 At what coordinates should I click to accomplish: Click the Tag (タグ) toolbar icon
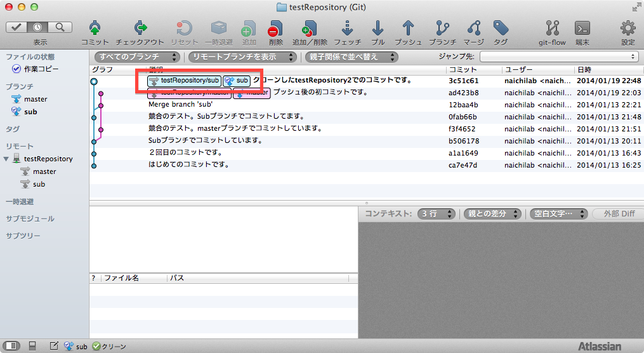pyautogui.click(x=501, y=28)
